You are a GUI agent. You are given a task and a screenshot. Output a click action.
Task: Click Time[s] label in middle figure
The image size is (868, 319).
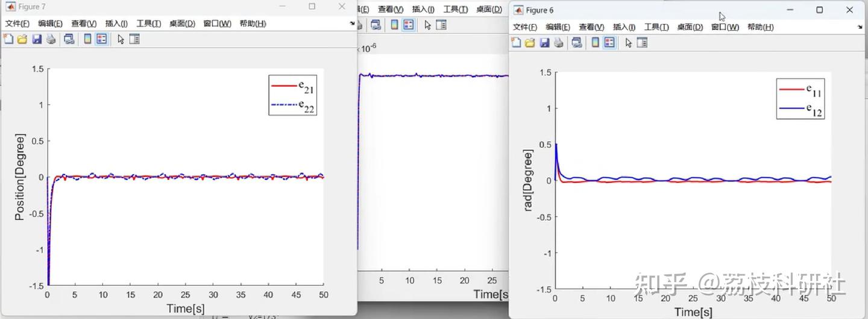click(491, 294)
